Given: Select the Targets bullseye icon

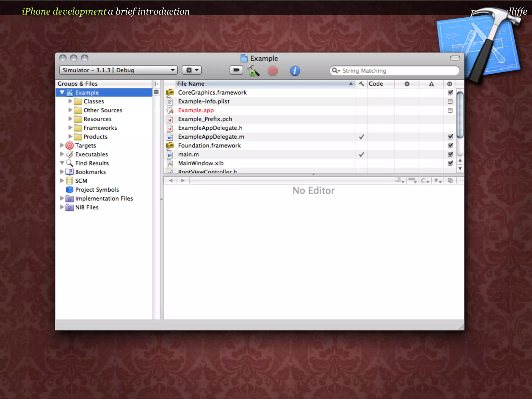Looking at the screenshot, I should pyautogui.click(x=70, y=145).
